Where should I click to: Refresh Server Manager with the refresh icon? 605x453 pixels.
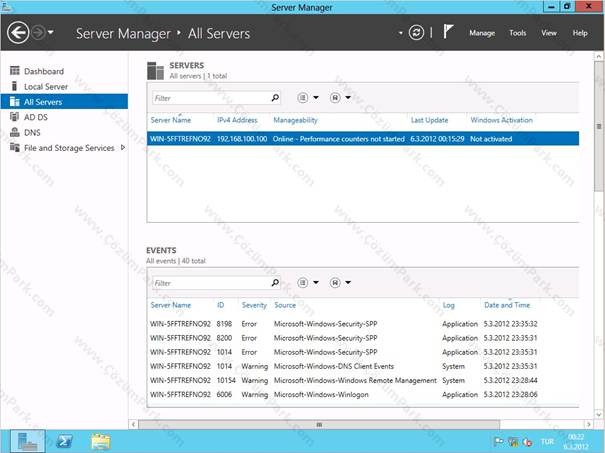[x=416, y=33]
